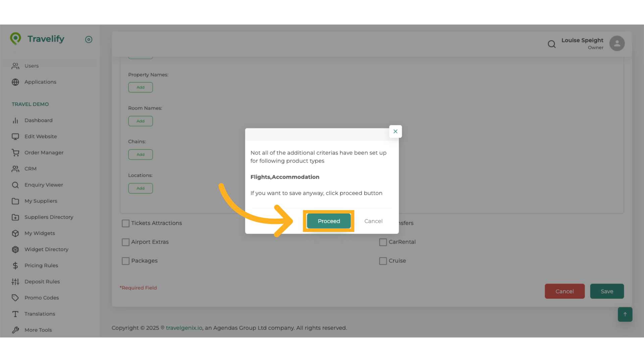Click the Translations icon

(x=15, y=314)
